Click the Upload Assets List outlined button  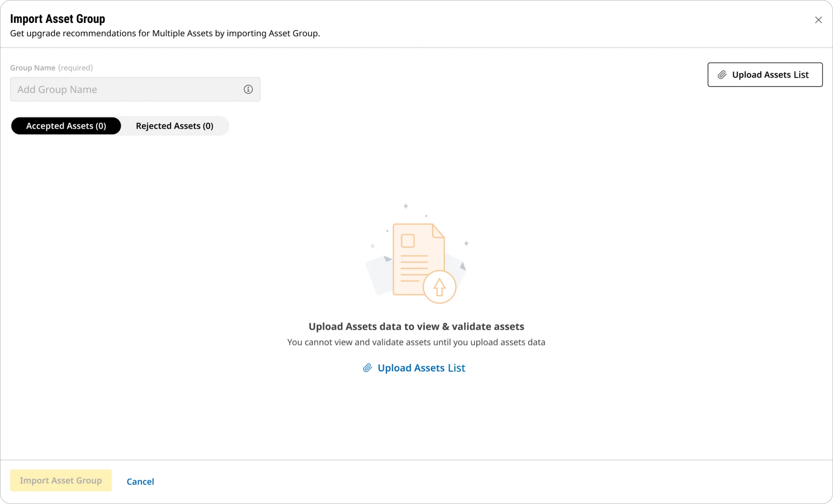(765, 75)
